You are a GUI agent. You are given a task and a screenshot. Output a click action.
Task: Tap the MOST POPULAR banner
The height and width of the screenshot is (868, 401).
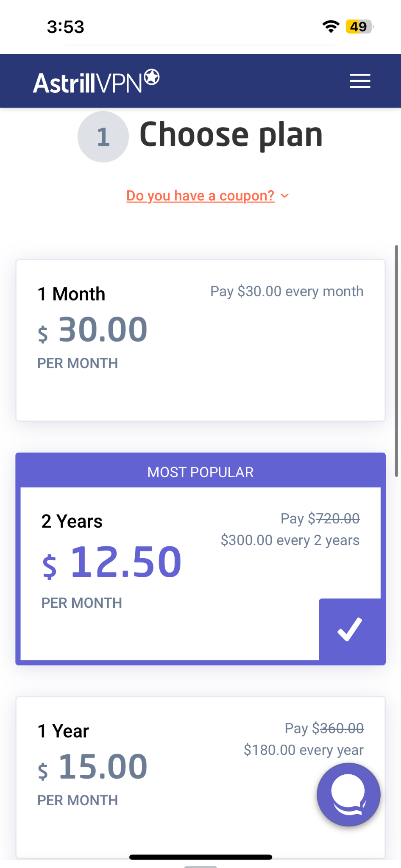[200, 472]
